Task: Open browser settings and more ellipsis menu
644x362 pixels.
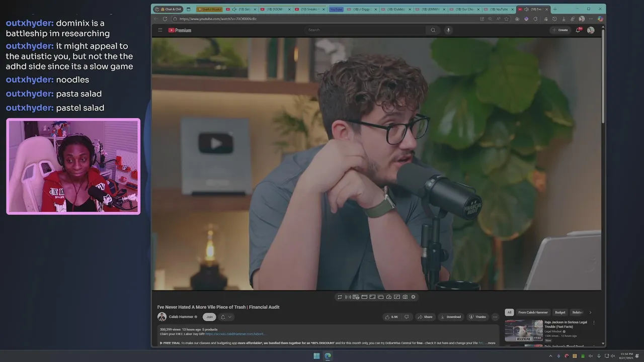Action: [x=591, y=19]
